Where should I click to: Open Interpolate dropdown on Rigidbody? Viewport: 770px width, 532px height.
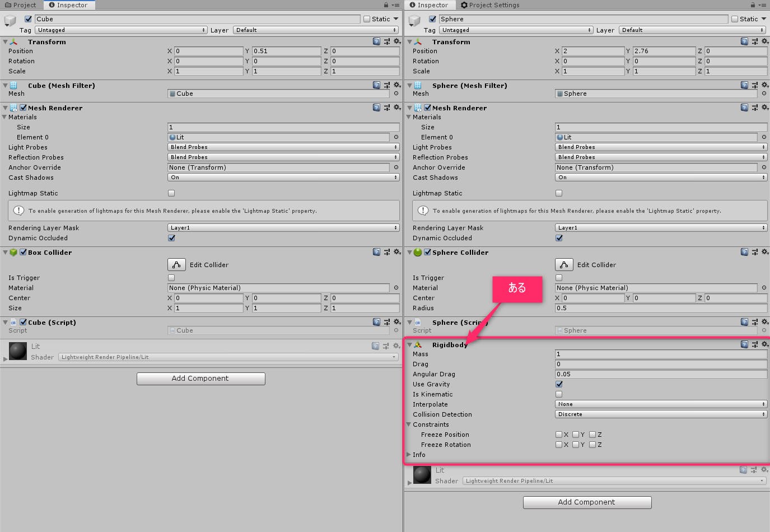pos(661,404)
